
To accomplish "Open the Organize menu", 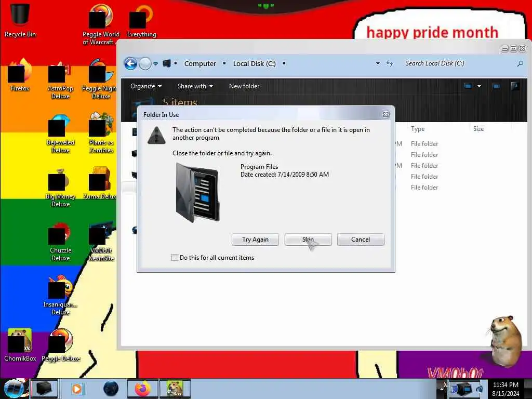I will point(146,86).
